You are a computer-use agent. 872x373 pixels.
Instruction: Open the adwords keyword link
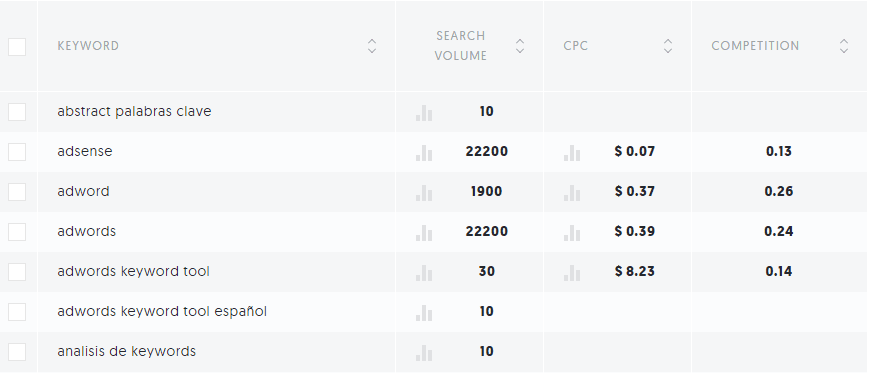pyautogui.click(x=87, y=231)
